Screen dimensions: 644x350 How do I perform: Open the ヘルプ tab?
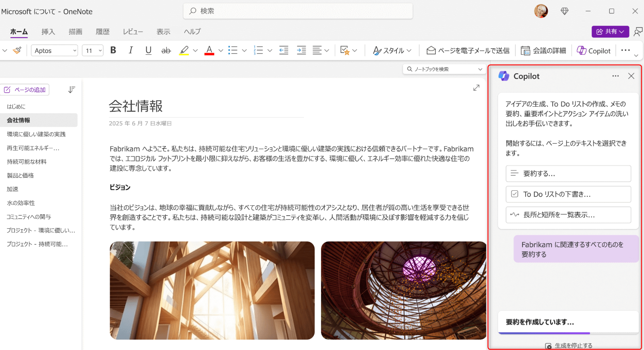[x=192, y=32]
